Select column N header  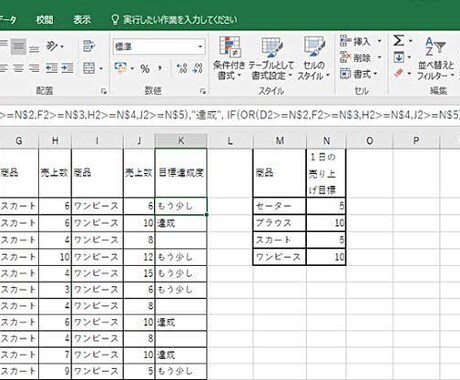coord(326,141)
